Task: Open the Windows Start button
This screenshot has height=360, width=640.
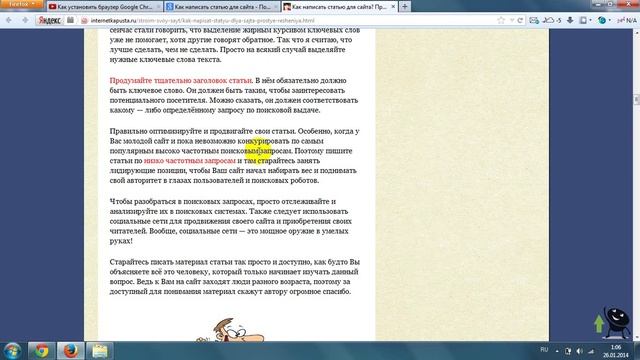Action: tap(12, 351)
